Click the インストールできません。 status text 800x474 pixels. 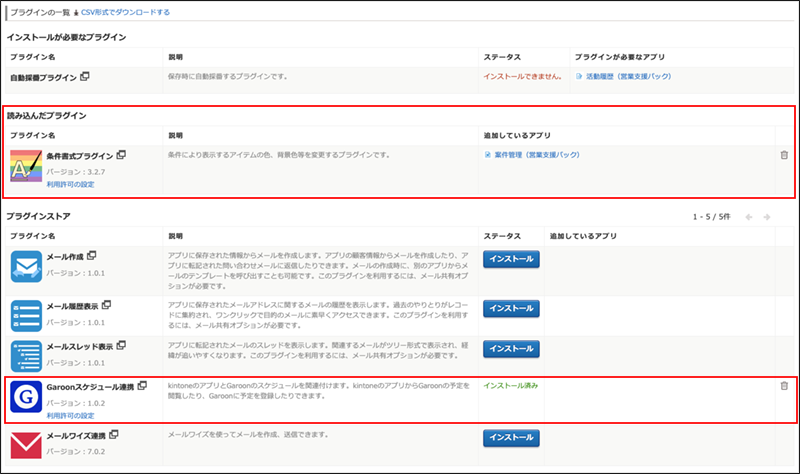[523, 77]
